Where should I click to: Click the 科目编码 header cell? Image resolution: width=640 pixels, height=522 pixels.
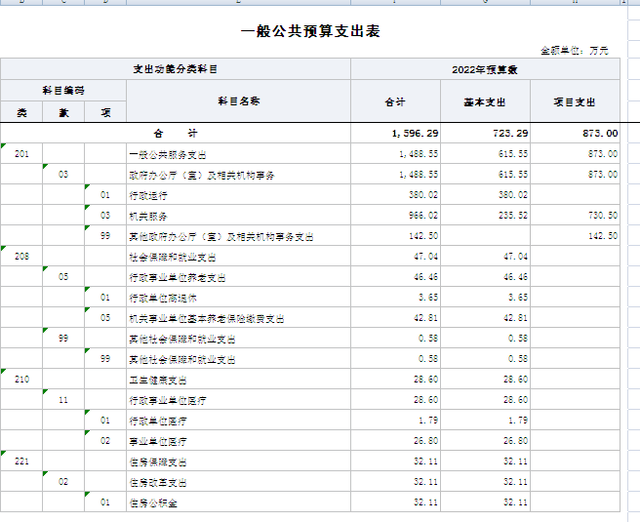pyautogui.click(x=63, y=91)
